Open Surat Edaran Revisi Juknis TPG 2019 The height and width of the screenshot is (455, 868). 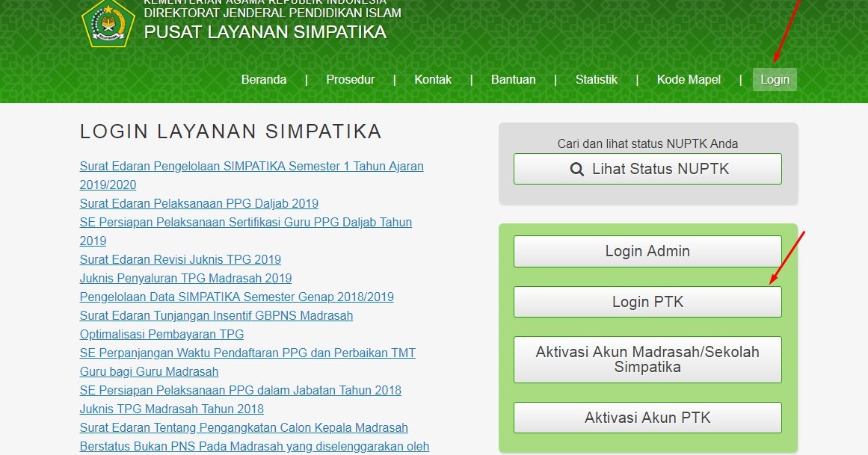pyautogui.click(x=180, y=259)
